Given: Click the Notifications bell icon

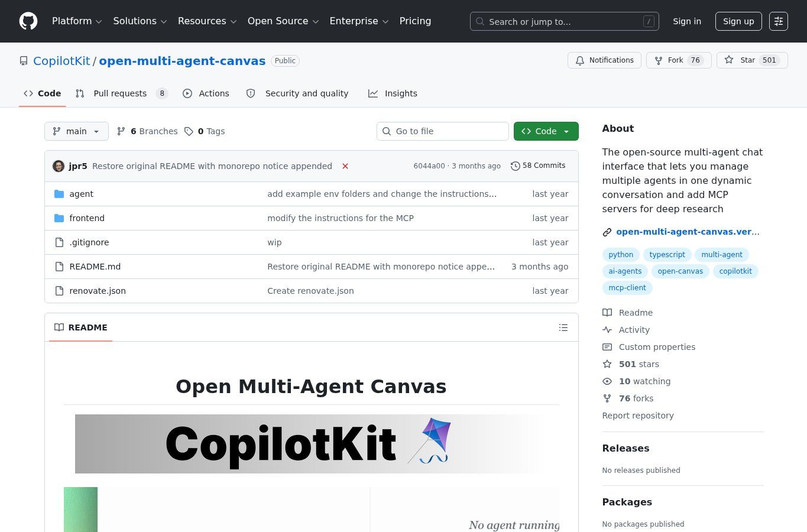Looking at the screenshot, I should (580, 60).
